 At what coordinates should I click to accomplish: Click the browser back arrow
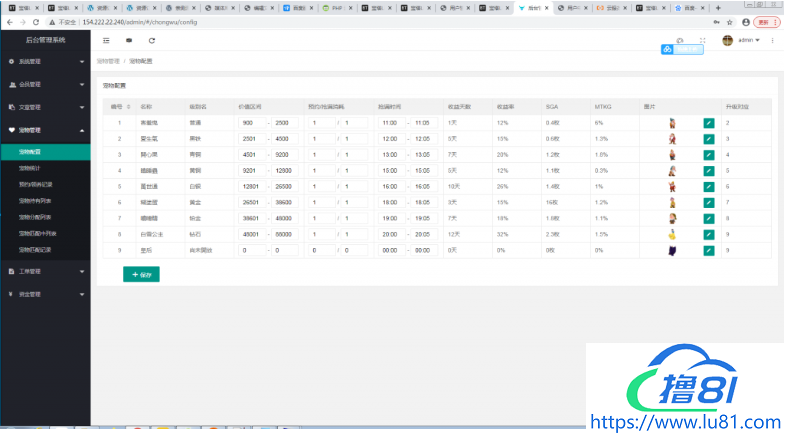[x=9, y=21]
